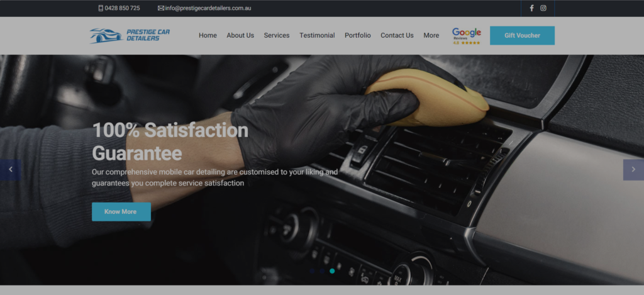
Task: Select the second carousel dot indicator
Action: (322, 271)
